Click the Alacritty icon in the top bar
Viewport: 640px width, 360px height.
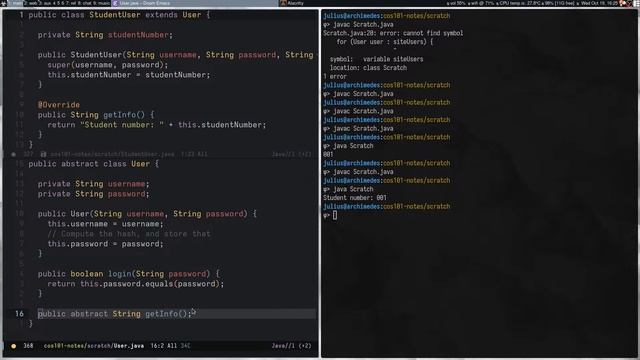coord(283,3)
